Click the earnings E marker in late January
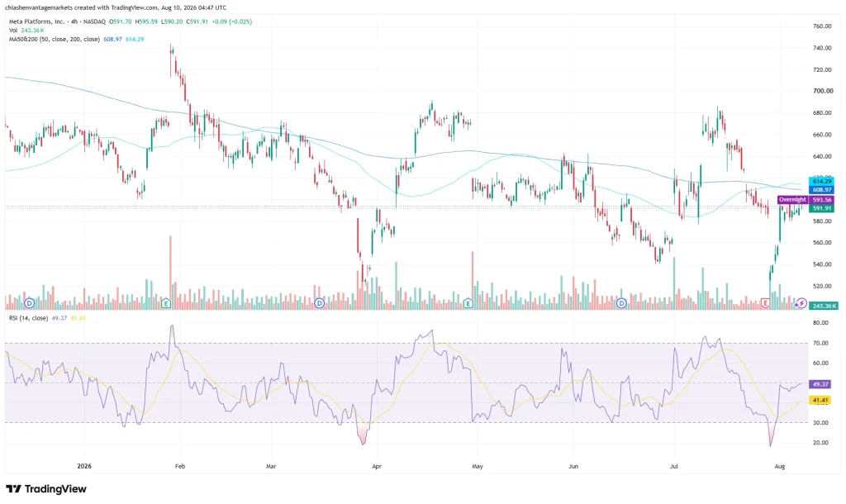This screenshot has height=504, width=846. pos(166,303)
